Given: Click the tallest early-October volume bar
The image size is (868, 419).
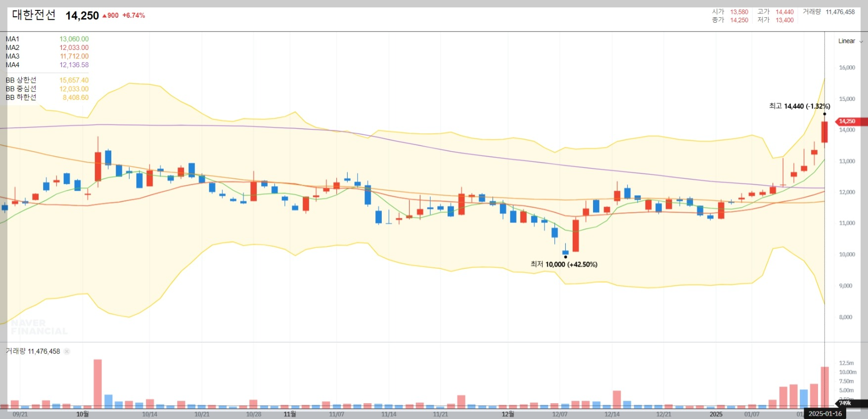Looking at the screenshot, I should (97, 384).
